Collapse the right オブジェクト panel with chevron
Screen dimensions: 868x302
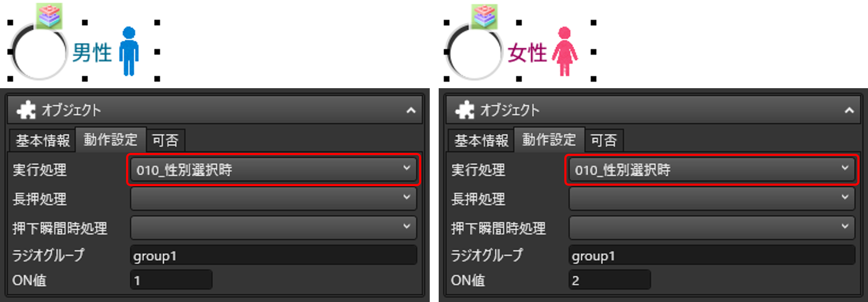[x=849, y=111]
